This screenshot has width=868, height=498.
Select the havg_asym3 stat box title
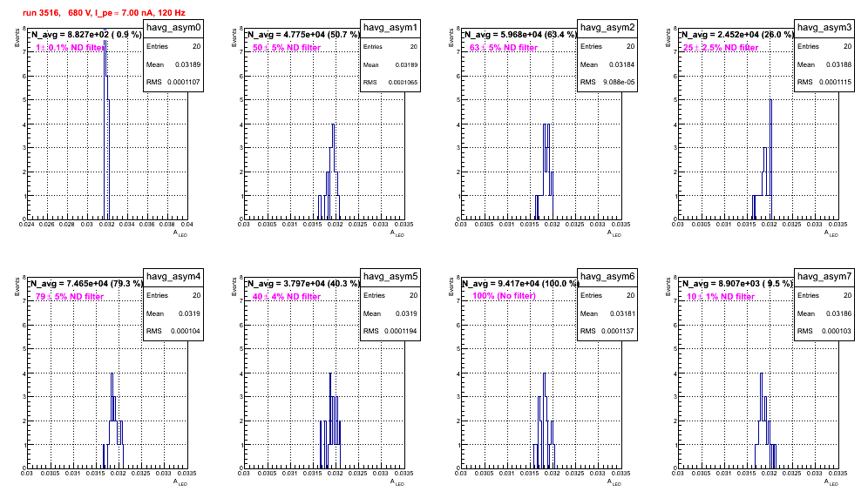pyautogui.click(x=824, y=27)
